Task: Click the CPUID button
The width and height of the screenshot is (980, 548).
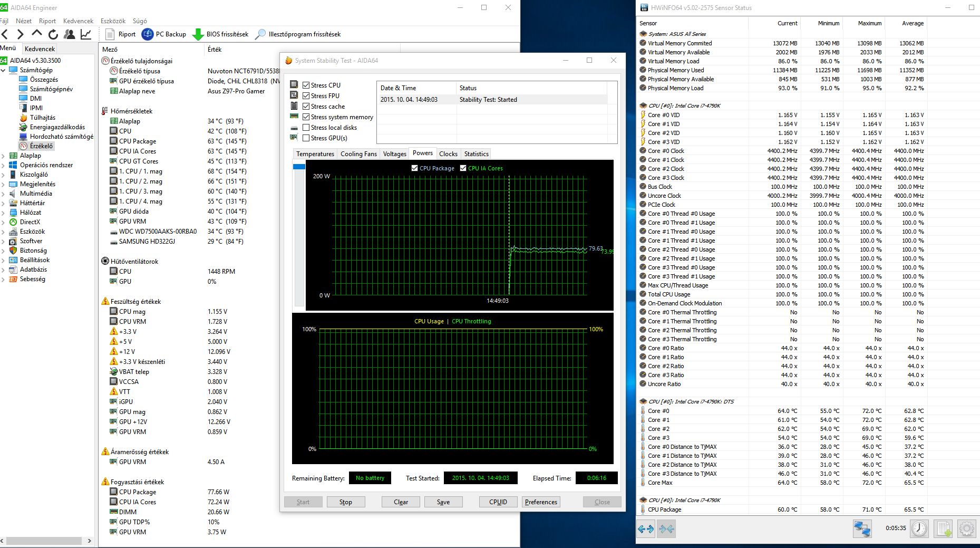Action: (498, 502)
